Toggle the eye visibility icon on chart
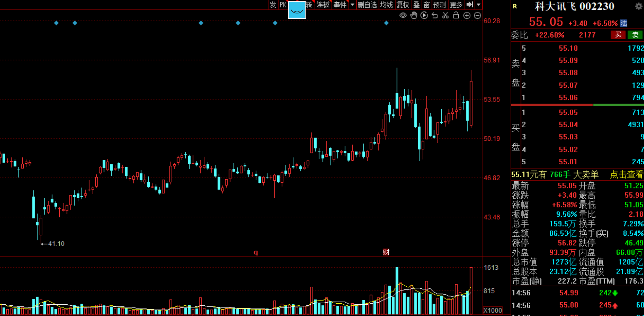The height and width of the screenshot is (316, 644). (403, 16)
